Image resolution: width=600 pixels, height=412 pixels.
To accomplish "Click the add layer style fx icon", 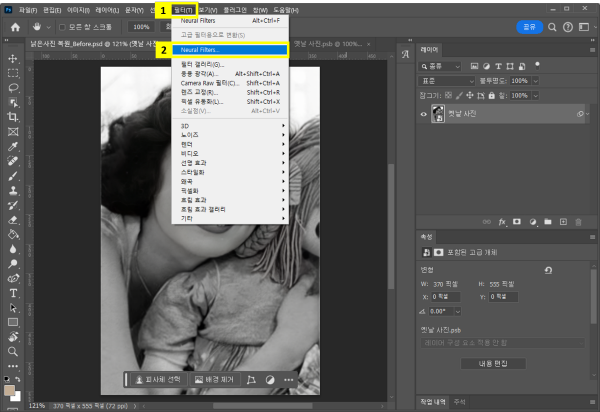I will 502,222.
